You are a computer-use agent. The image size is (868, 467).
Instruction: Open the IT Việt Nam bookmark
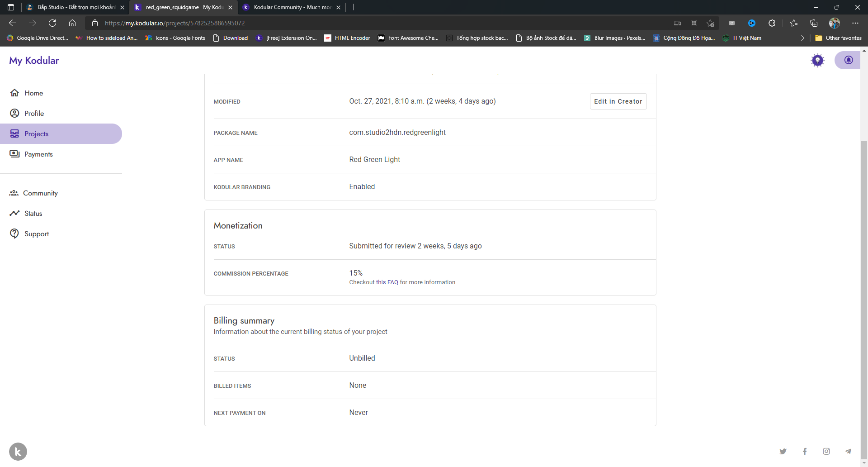pyautogui.click(x=742, y=38)
